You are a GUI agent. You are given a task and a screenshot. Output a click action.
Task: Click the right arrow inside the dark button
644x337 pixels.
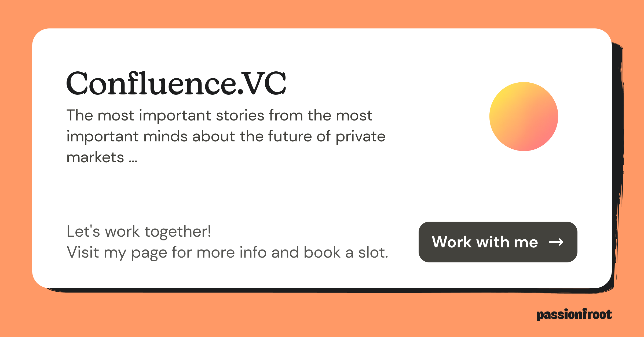pos(556,242)
